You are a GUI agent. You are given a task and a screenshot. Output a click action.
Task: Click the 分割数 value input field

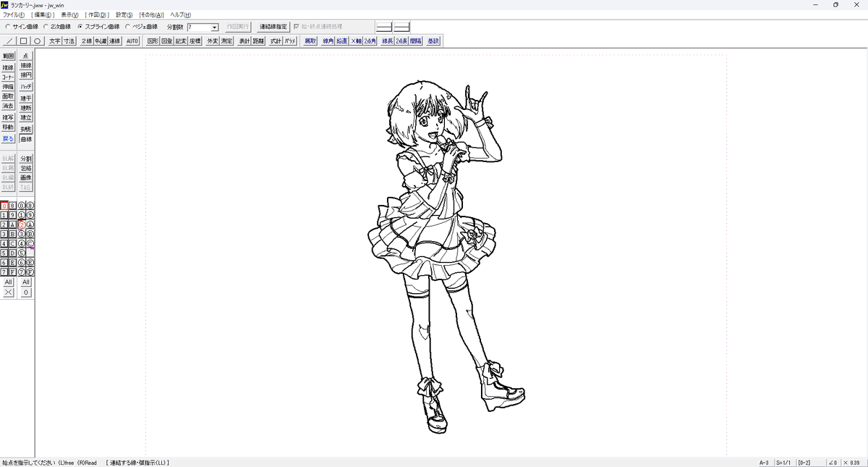point(199,27)
